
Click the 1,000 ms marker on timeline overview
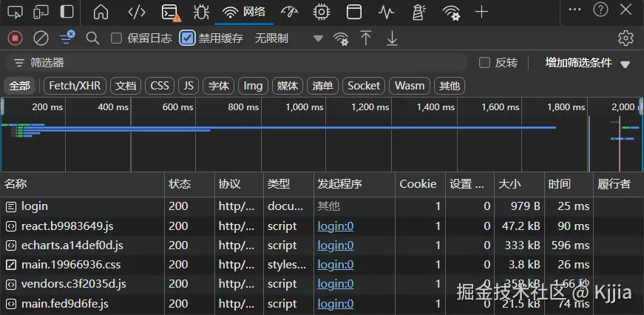(x=305, y=107)
